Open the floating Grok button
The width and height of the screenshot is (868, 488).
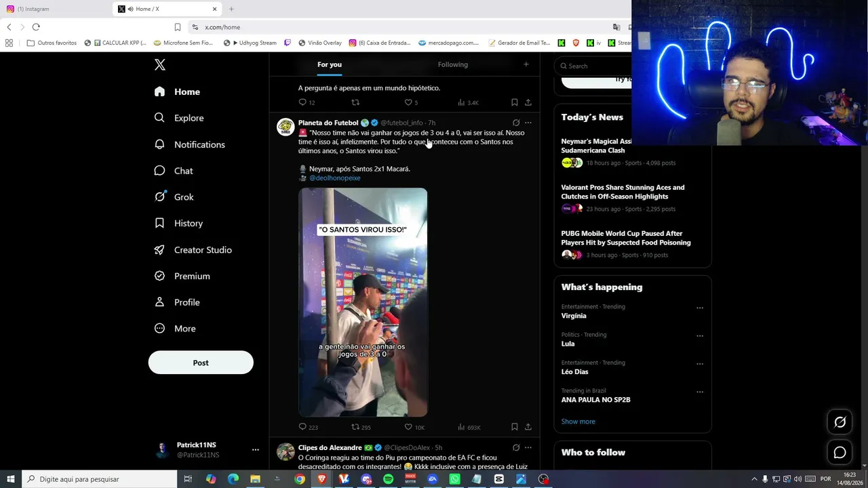click(840, 422)
